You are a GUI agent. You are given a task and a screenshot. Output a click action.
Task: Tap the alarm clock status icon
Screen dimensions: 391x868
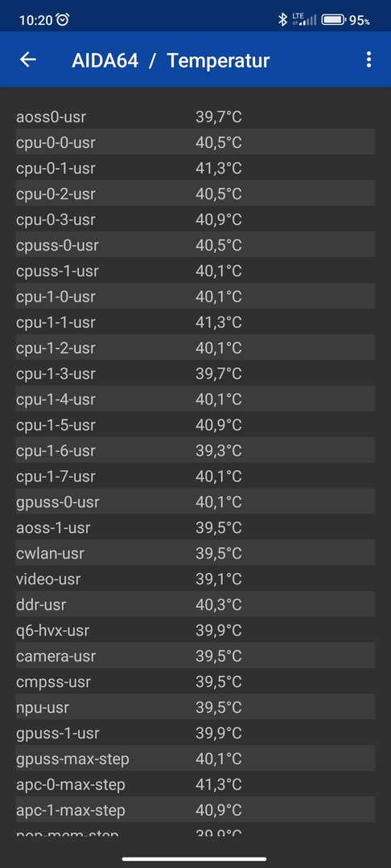click(x=63, y=20)
